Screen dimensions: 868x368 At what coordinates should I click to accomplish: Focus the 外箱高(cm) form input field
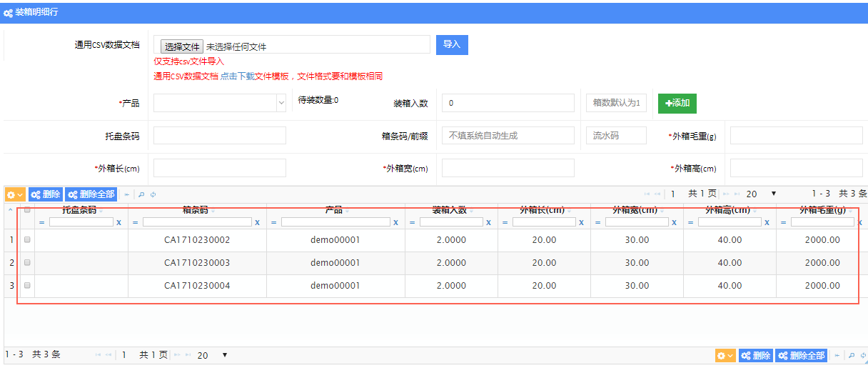(797, 168)
